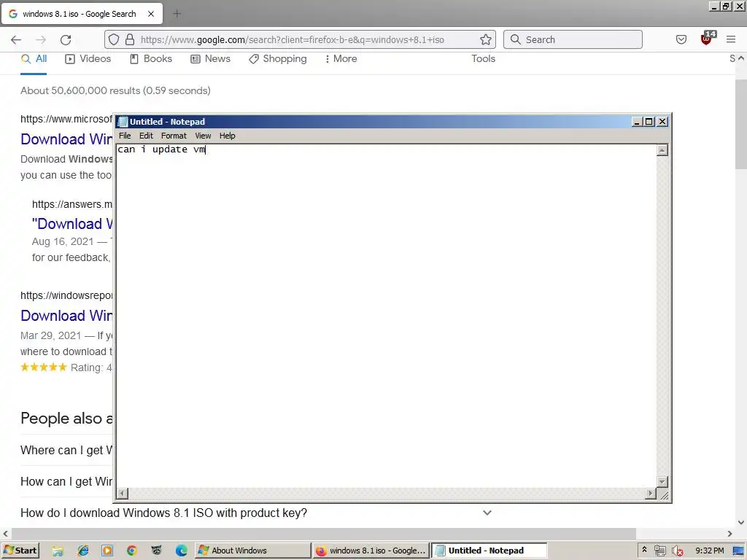Switch to Videos results tab

(x=88, y=59)
